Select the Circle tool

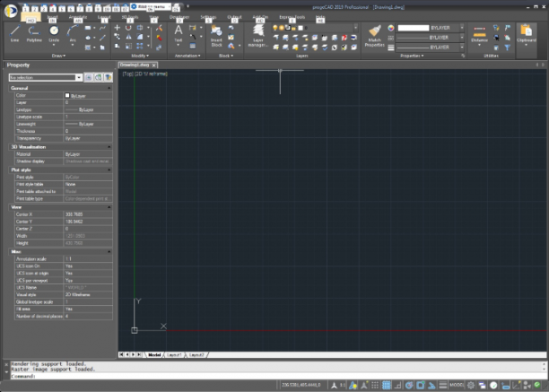click(54, 33)
